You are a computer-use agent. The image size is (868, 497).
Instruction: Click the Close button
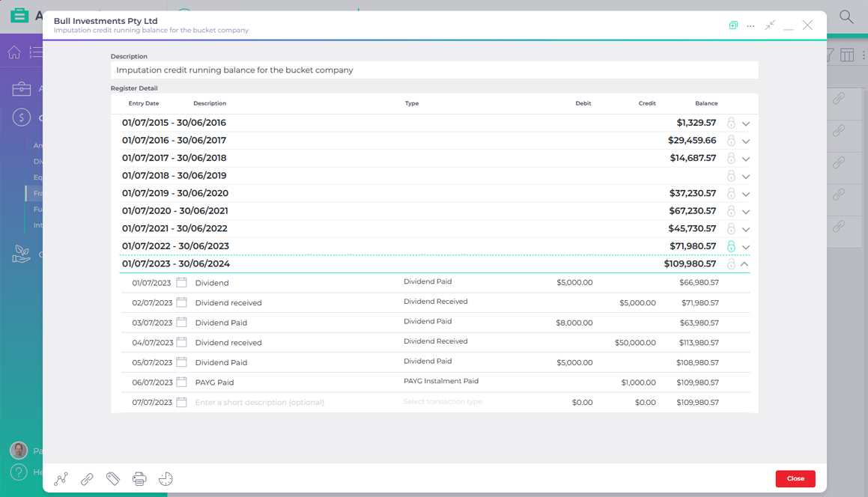coord(795,478)
